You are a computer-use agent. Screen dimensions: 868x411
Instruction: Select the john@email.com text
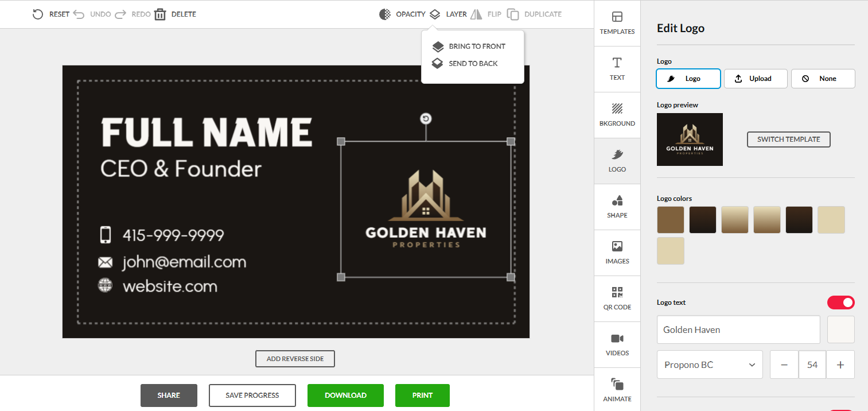tap(184, 262)
